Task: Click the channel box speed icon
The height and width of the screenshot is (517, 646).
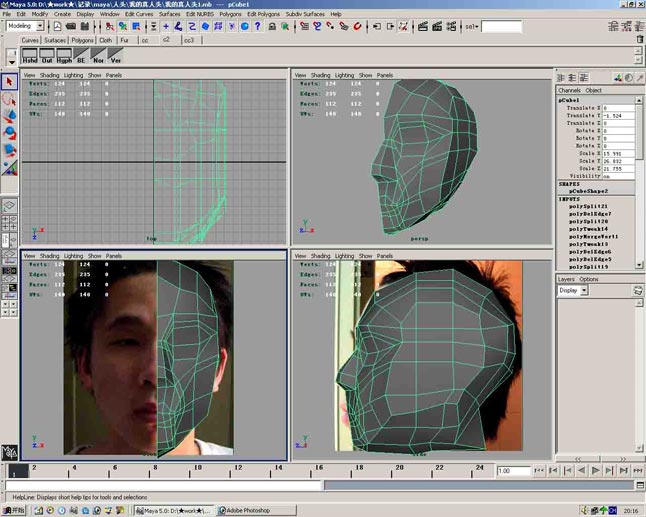Action: (x=629, y=77)
